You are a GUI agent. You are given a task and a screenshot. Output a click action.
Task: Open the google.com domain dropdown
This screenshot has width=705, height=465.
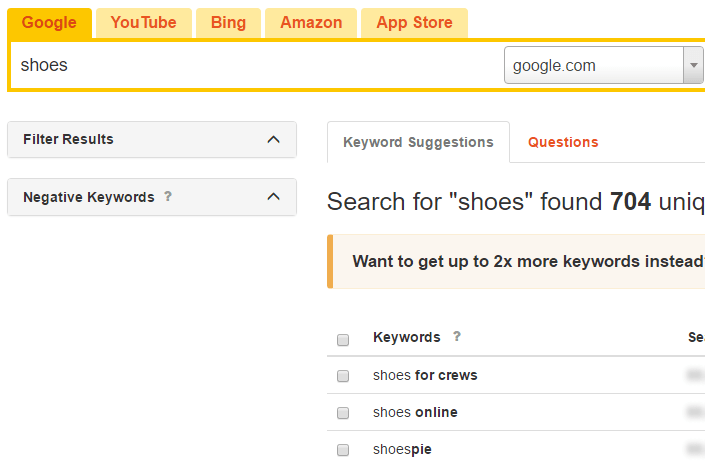tap(603, 65)
